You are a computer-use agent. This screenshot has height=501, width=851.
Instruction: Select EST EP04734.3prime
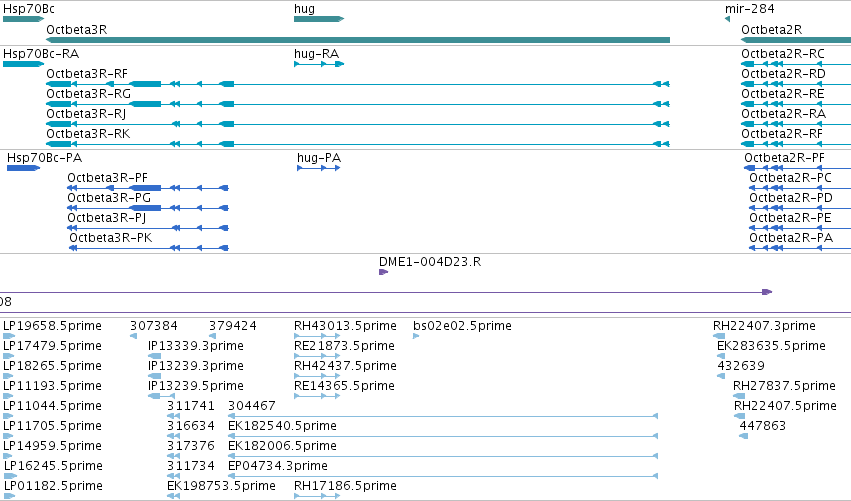click(x=278, y=467)
